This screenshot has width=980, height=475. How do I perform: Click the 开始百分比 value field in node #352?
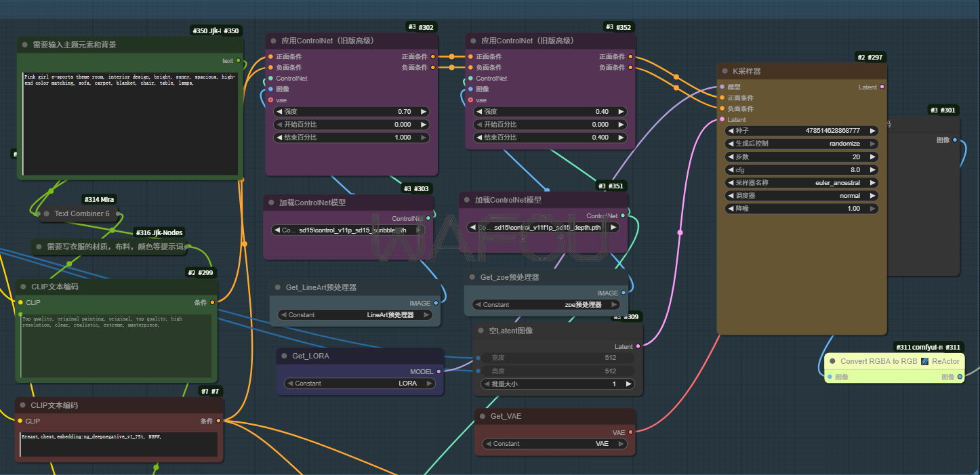550,125
